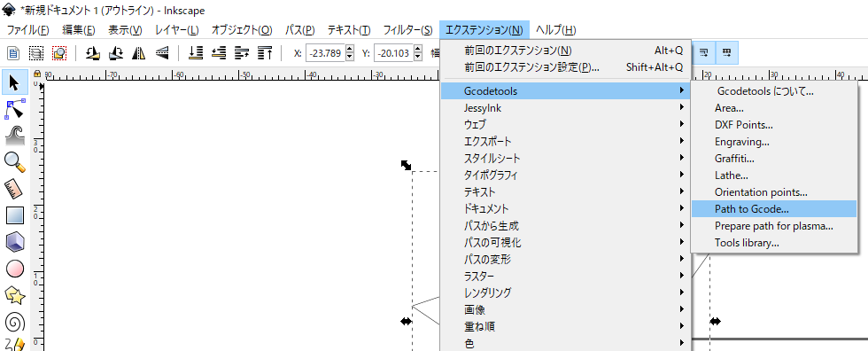Screen dimensions: 868x351
Task: Lower selection to bottom
Action: pos(196,53)
